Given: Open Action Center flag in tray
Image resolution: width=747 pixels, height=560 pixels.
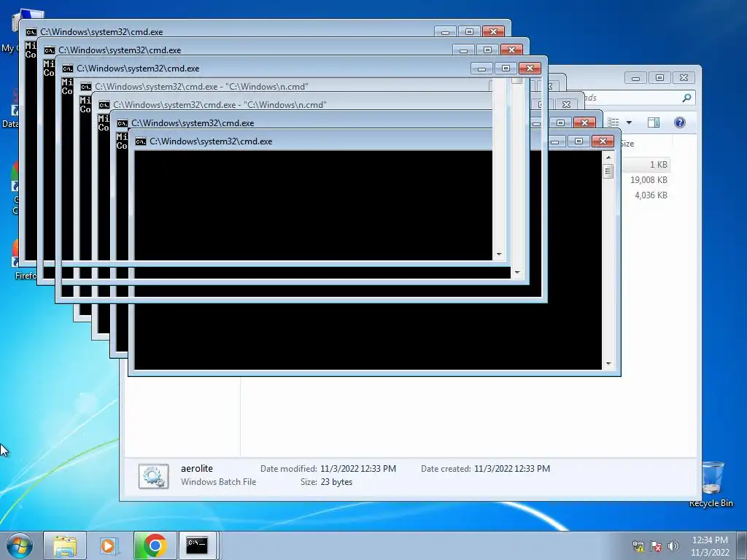Looking at the screenshot, I should pyautogui.click(x=656, y=546).
